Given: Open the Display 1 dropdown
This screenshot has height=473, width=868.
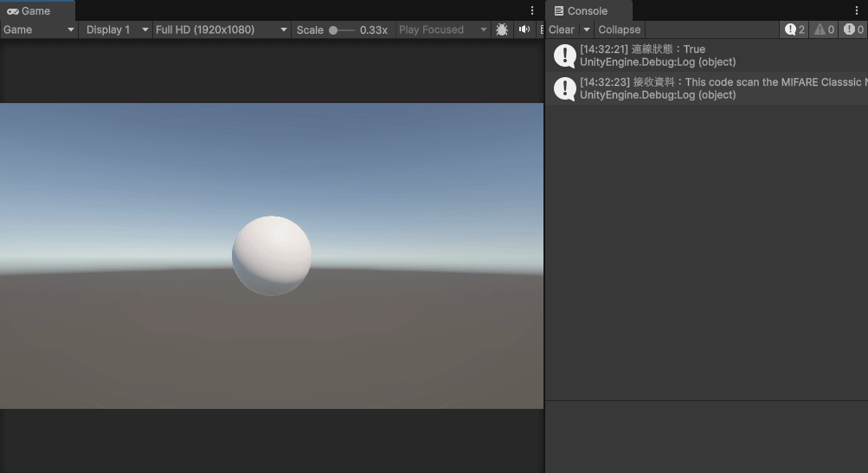Looking at the screenshot, I should (114, 29).
